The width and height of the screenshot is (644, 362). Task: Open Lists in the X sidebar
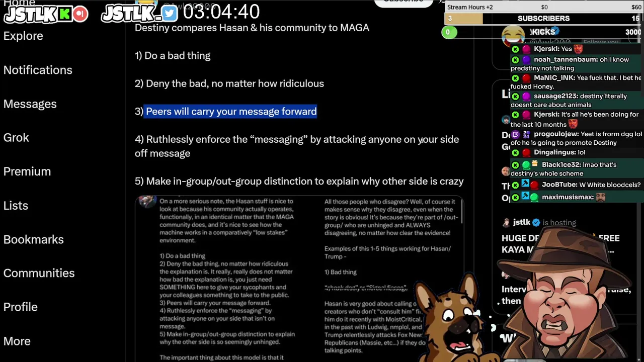click(x=16, y=205)
